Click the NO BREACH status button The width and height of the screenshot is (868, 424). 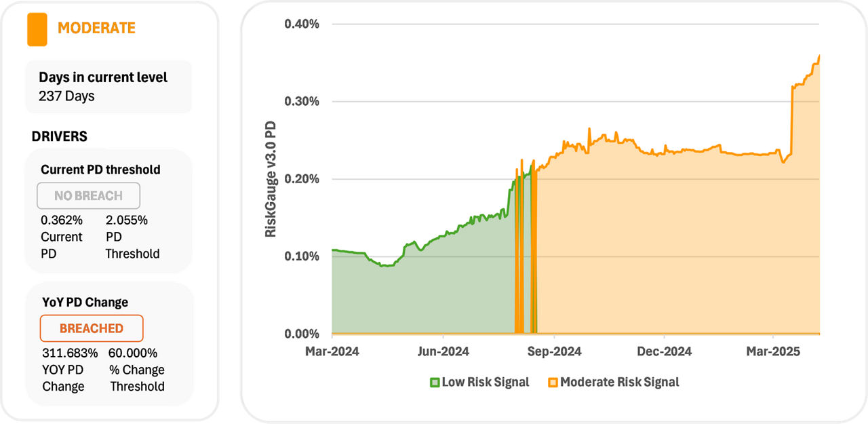pos(88,196)
